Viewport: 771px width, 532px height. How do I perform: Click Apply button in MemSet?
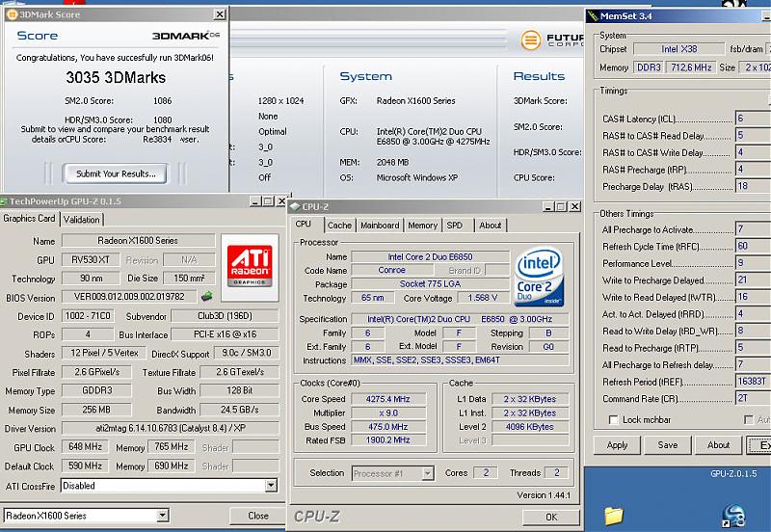pyautogui.click(x=617, y=445)
